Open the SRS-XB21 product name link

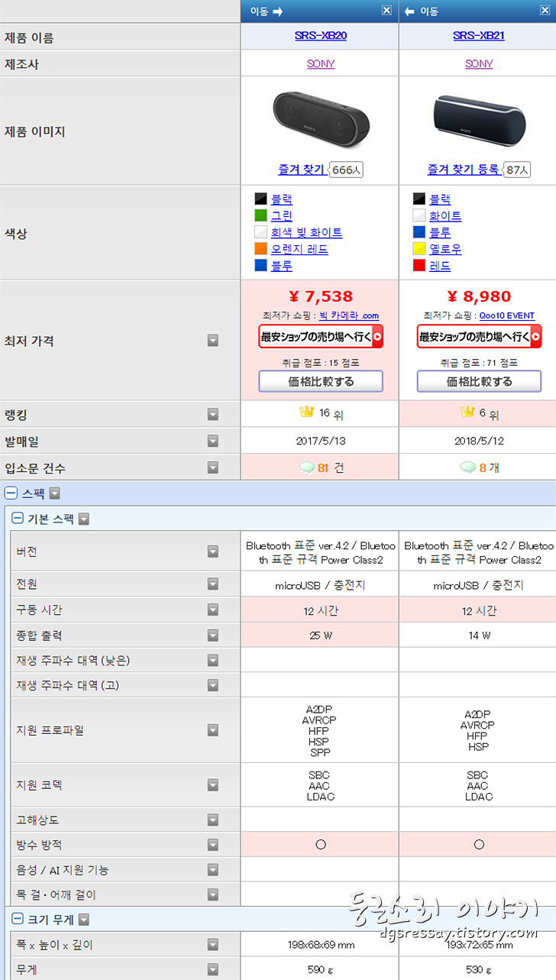479,35
